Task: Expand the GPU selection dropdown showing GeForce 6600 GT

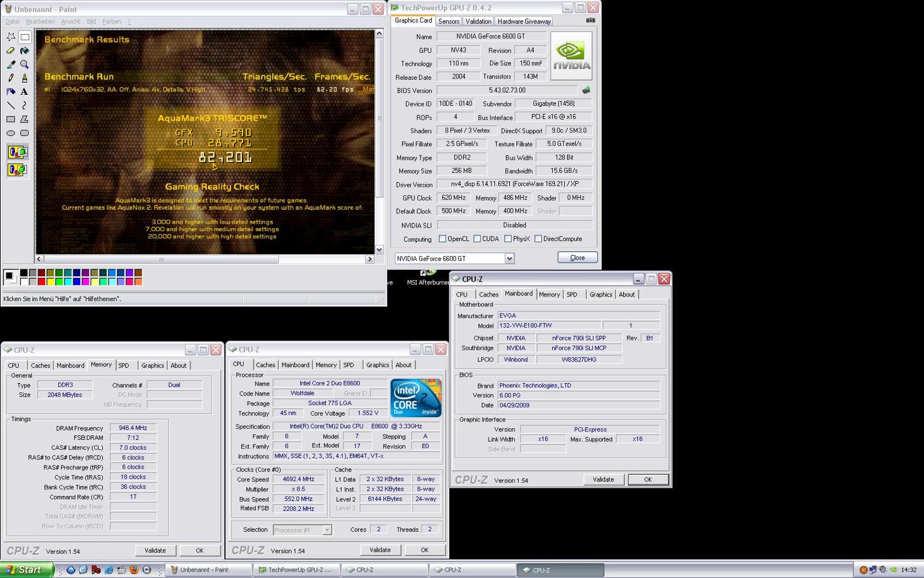Action: [x=509, y=258]
